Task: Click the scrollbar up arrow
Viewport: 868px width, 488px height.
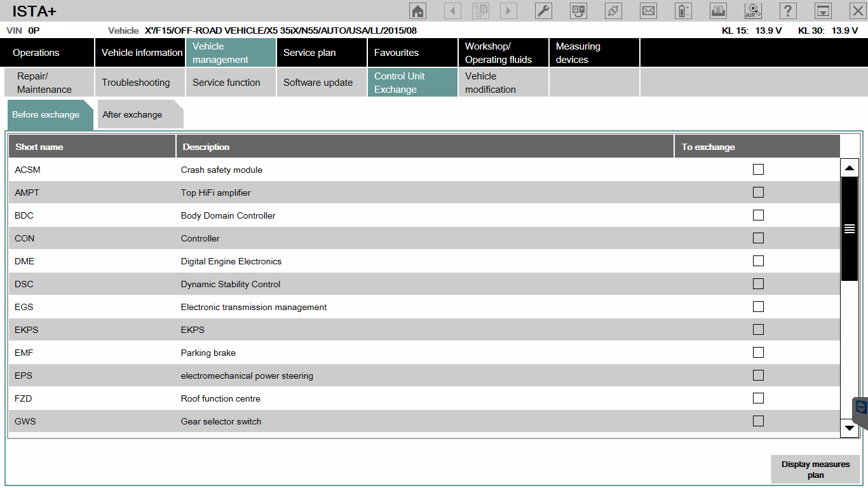Action: 850,168
